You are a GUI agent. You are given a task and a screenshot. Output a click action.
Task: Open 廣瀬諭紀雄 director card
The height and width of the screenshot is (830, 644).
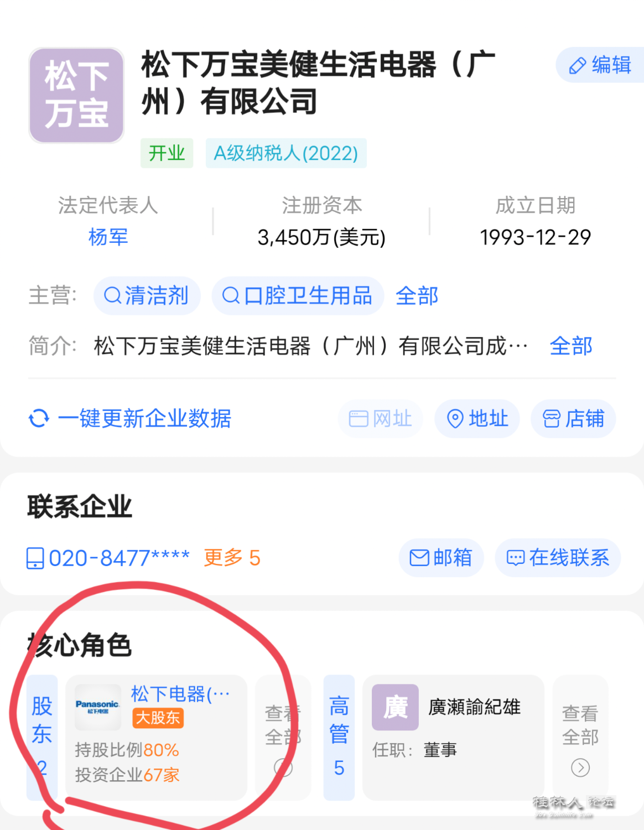tap(453, 737)
